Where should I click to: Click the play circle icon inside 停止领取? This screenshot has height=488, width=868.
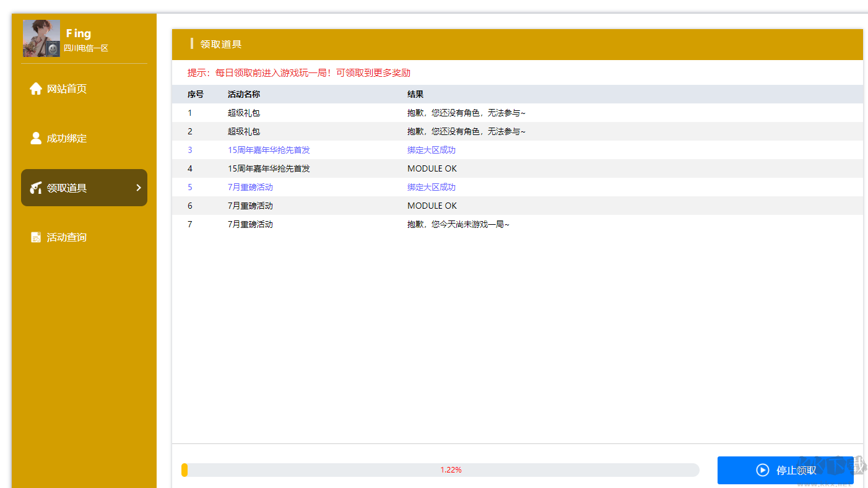[762, 470]
